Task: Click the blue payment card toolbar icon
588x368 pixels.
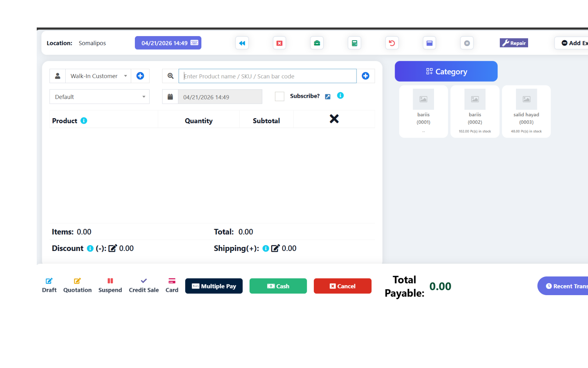Action: coord(430,43)
